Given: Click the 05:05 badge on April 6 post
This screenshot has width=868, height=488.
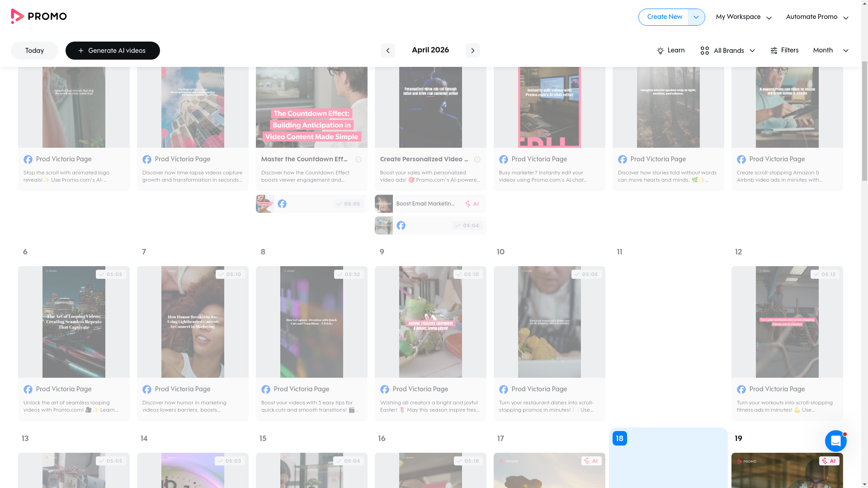Looking at the screenshot, I should coord(111,274).
